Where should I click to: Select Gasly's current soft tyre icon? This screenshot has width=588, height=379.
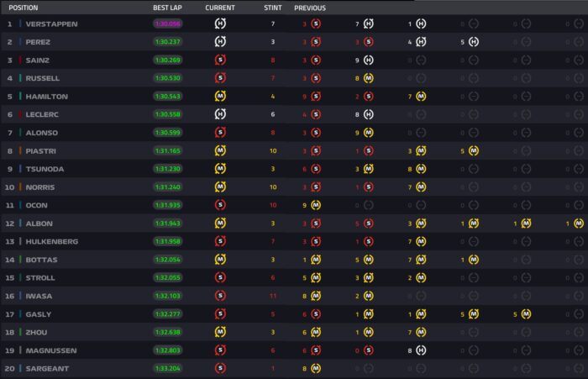(220, 314)
